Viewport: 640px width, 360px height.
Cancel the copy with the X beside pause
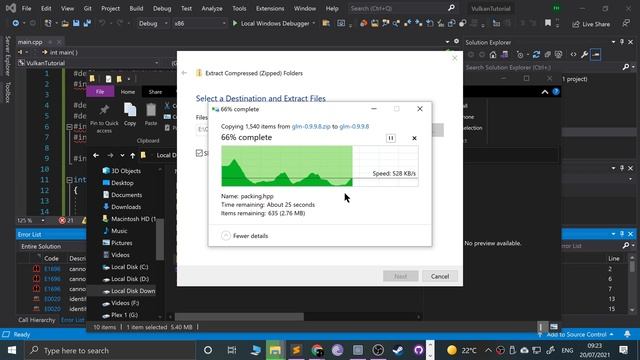point(414,138)
